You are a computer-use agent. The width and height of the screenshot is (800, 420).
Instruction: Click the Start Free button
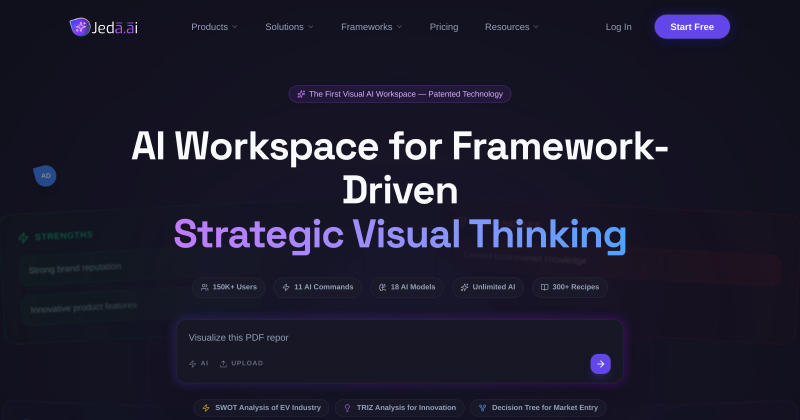(692, 27)
